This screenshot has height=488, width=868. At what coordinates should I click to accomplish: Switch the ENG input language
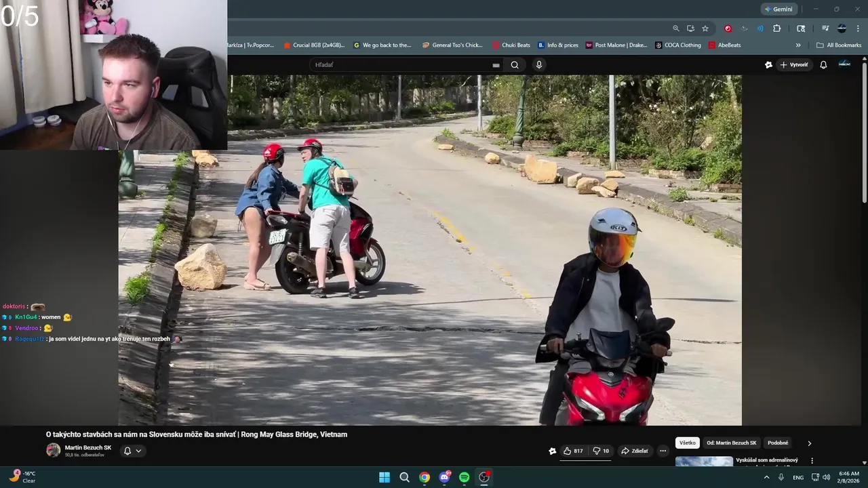(x=798, y=477)
